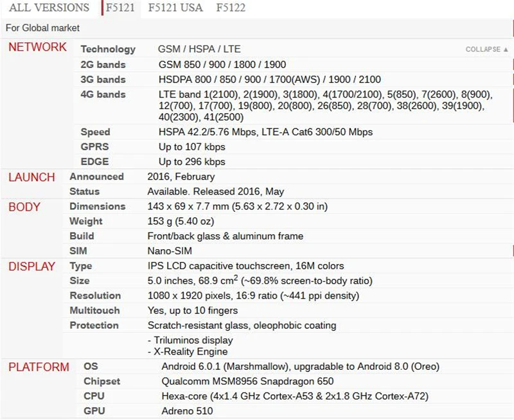Image resolution: width=514 pixels, height=420 pixels.
Task: Click the 'Nano-SIM' value
Action: [x=170, y=251]
